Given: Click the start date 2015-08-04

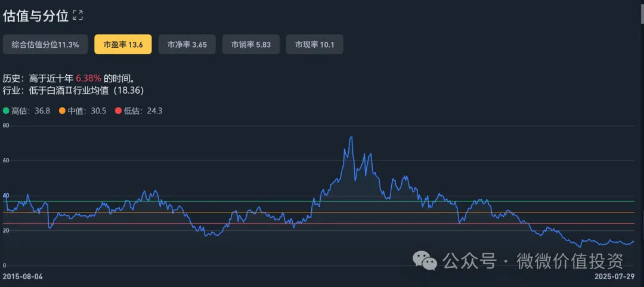Looking at the screenshot, I should [23, 276].
